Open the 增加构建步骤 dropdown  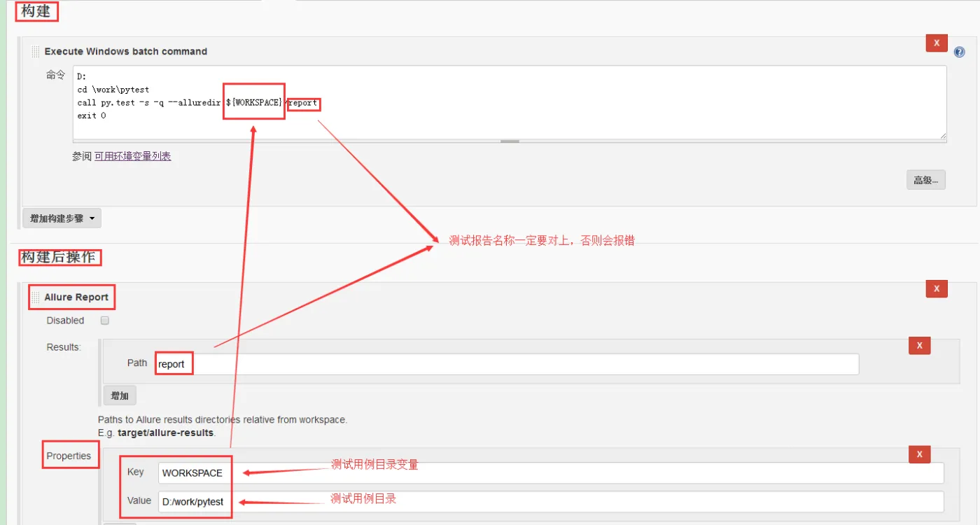click(x=62, y=218)
